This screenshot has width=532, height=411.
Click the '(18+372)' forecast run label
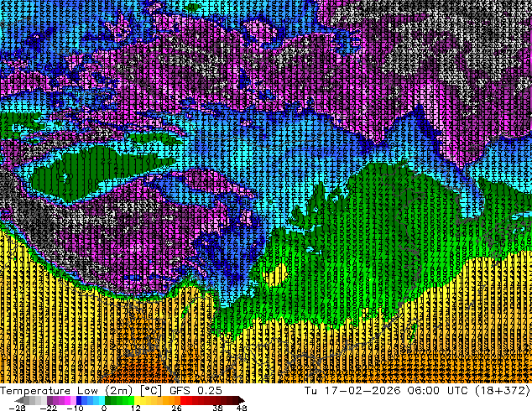point(502,391)
